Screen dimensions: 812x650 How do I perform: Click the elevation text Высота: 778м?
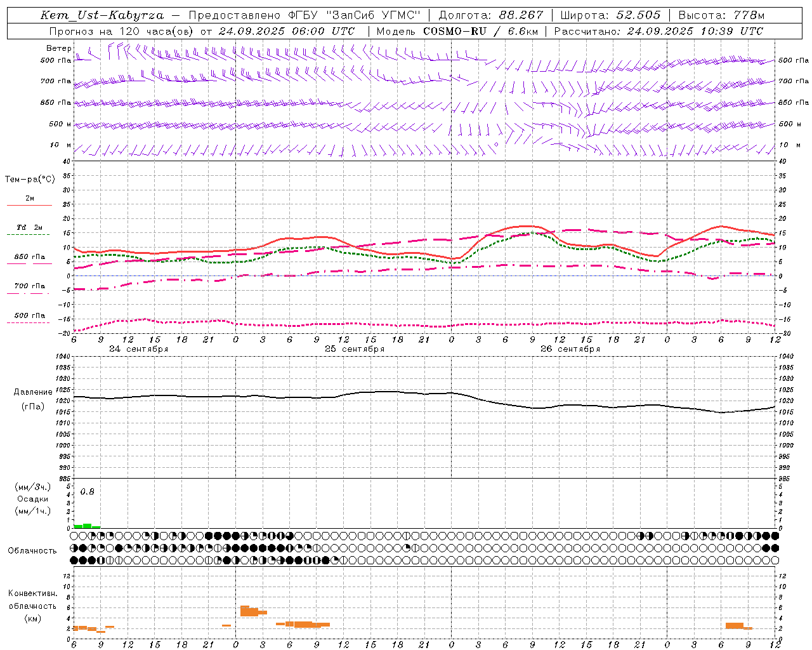pos(721,15)
